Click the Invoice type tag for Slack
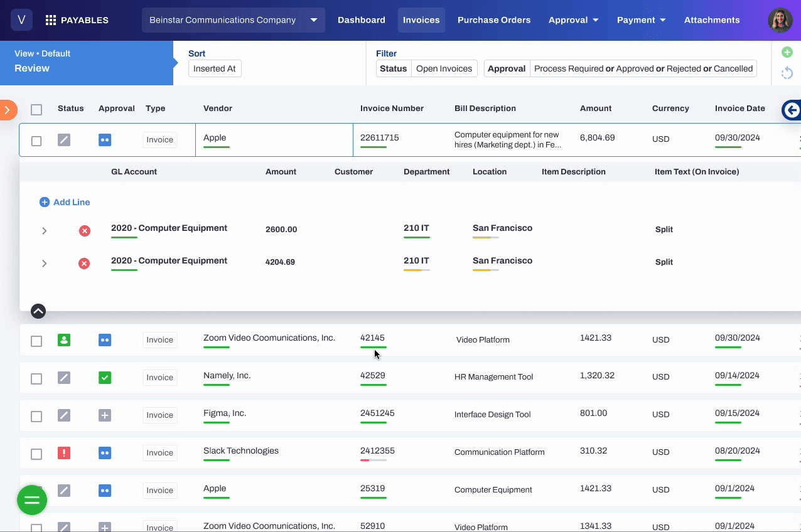 [x=160, y=453]
